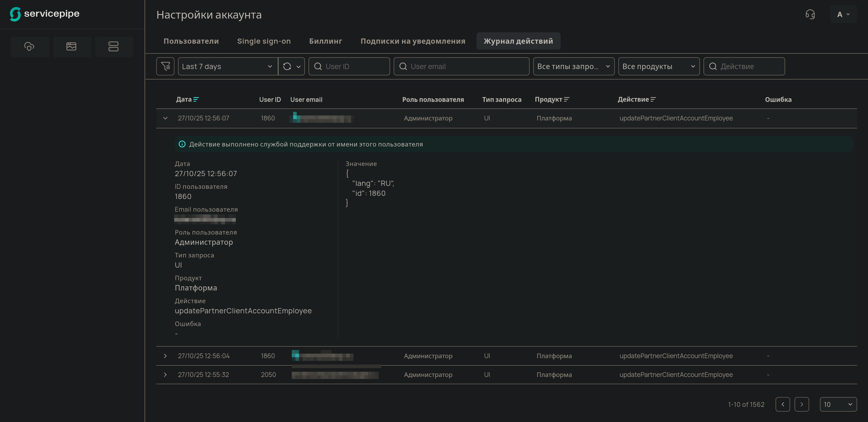Expand the 12:55:32 log row
Viewport: 868px width, 422px height.
tap(165, 374)
